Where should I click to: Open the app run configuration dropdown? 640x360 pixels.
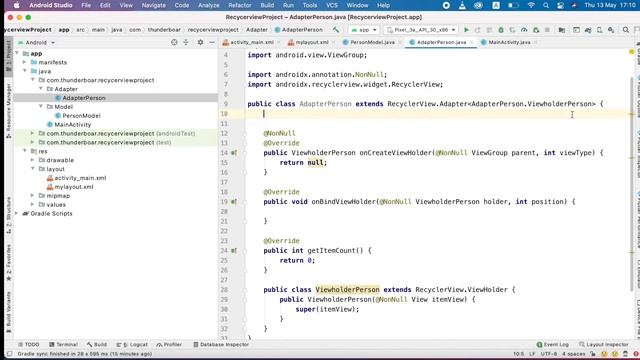tap(364, 30)
